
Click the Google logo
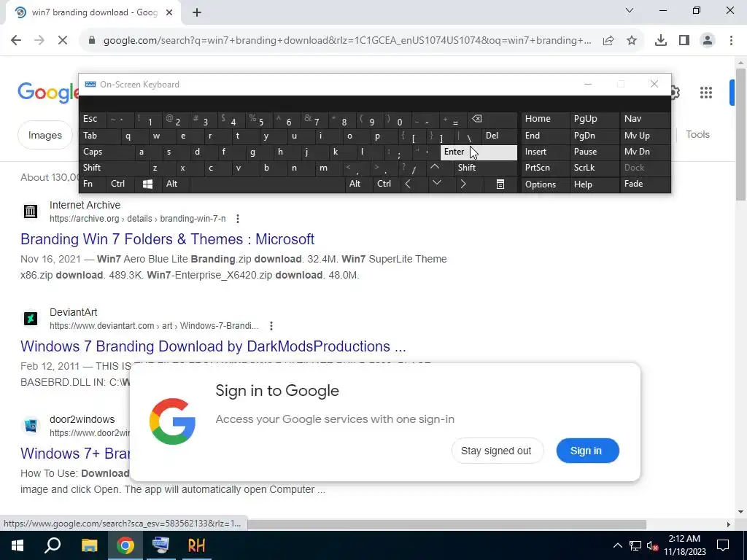pyautogui.click(x=47, y=93)
